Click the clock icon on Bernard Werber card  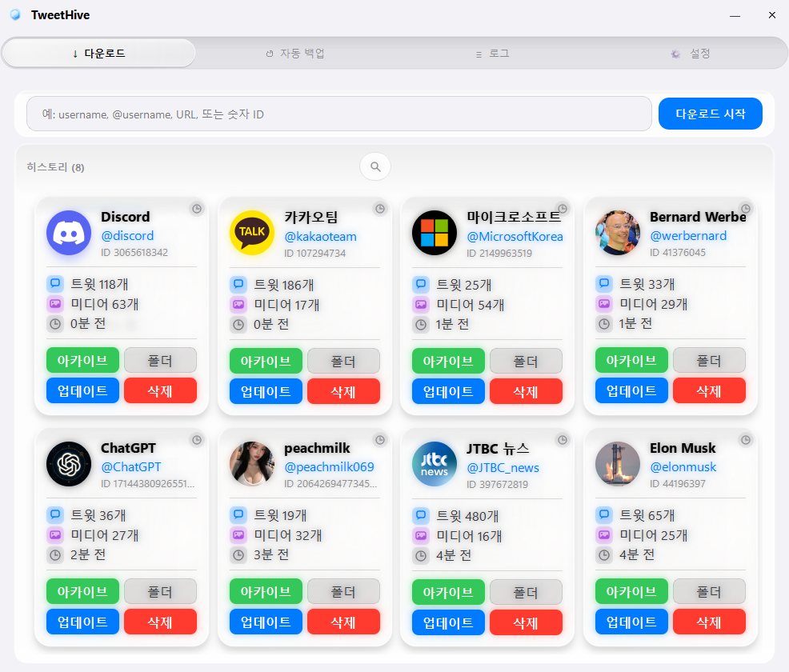point(746,208)
